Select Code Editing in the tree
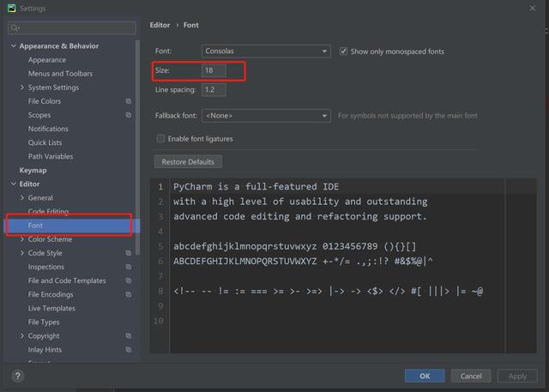This screenshot has width=549, height=392. (48, 211)
